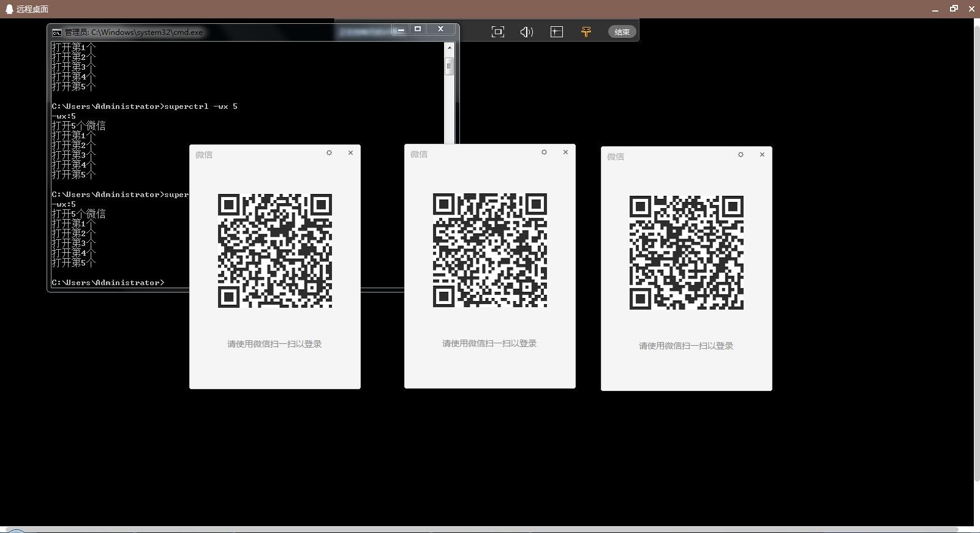Click login hint text in middle WeChat window

pyautogui.click(x=489, y=343)
